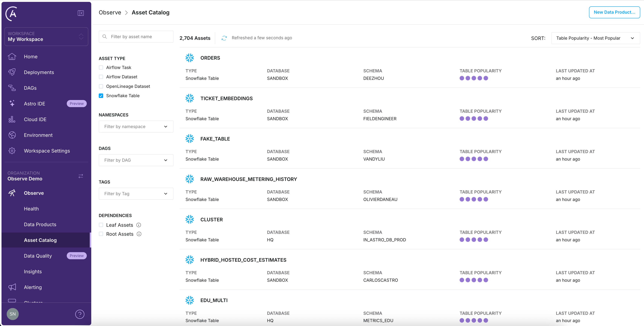Image resolution: width=644 pixels, height=326 pixels.
Task: Open the help question mark icon
Action: pyautogui.click(x=80, y=314)
